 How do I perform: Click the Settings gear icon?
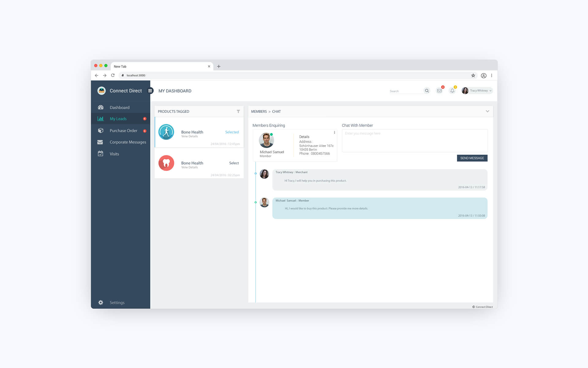point(101,302)
